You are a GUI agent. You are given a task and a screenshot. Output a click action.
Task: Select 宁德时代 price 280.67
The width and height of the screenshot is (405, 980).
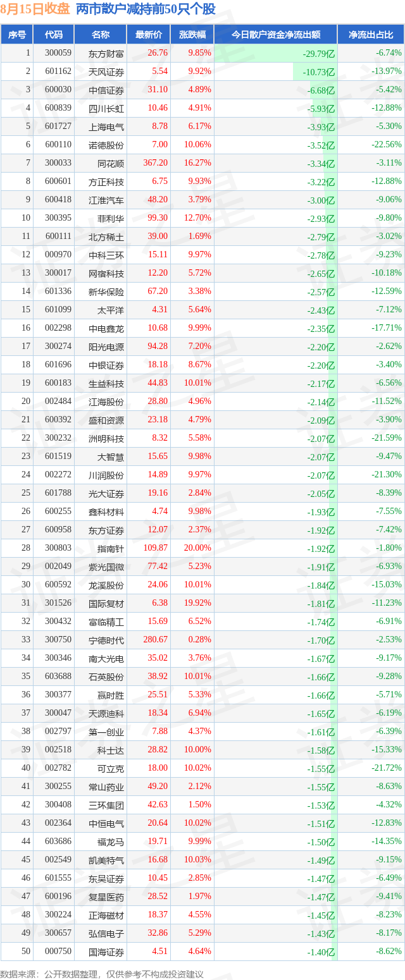[x=156, y=640]
